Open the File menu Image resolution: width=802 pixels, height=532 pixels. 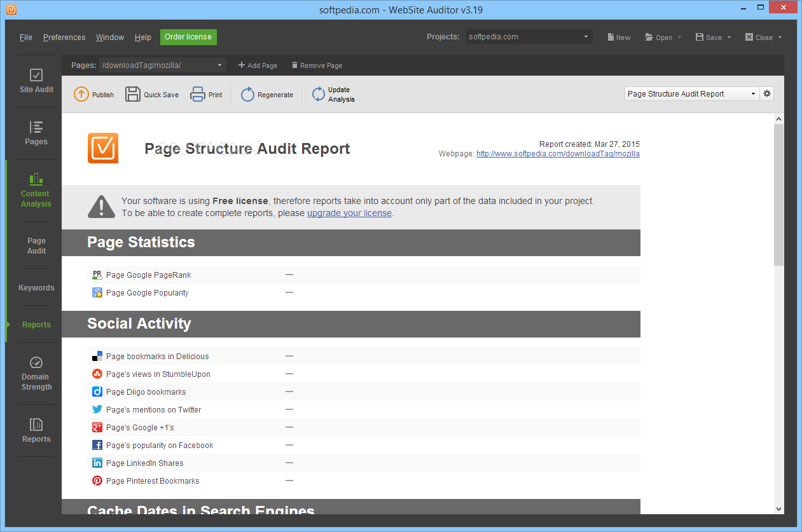click(x=26, y=37)
